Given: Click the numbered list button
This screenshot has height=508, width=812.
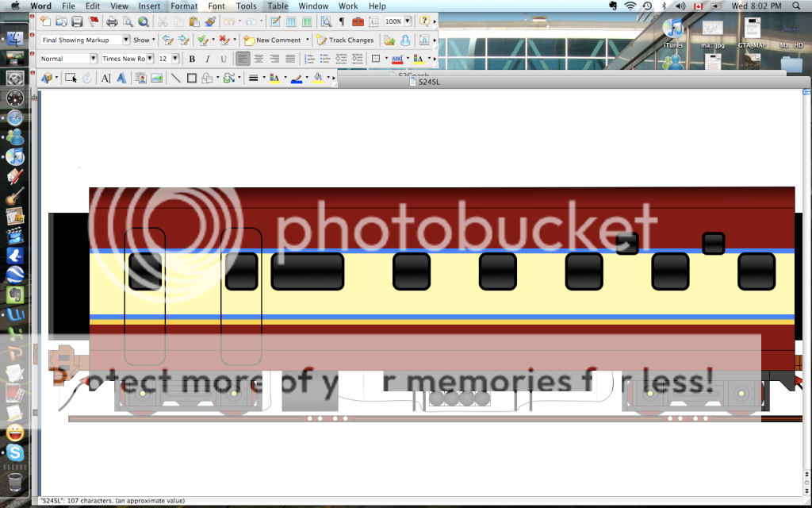Looking at the screenshot, I should 310,59.
